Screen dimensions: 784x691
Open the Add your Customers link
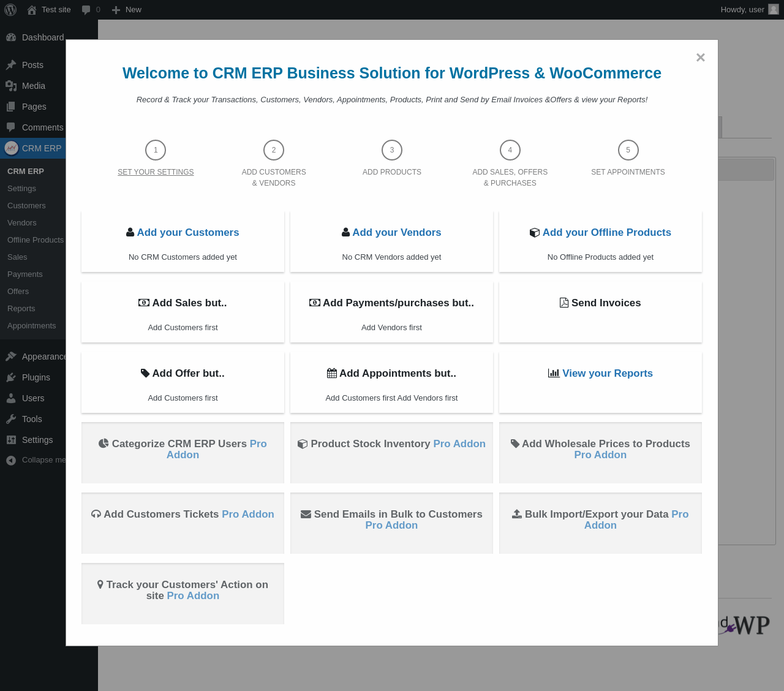point(188,232)
